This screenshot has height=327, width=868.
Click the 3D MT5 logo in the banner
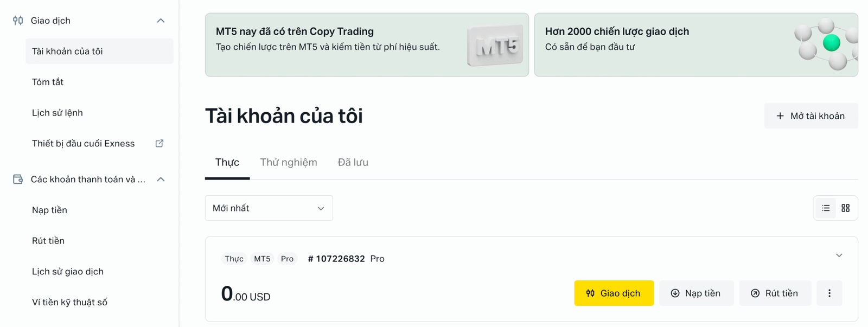[x=494, y=45]
